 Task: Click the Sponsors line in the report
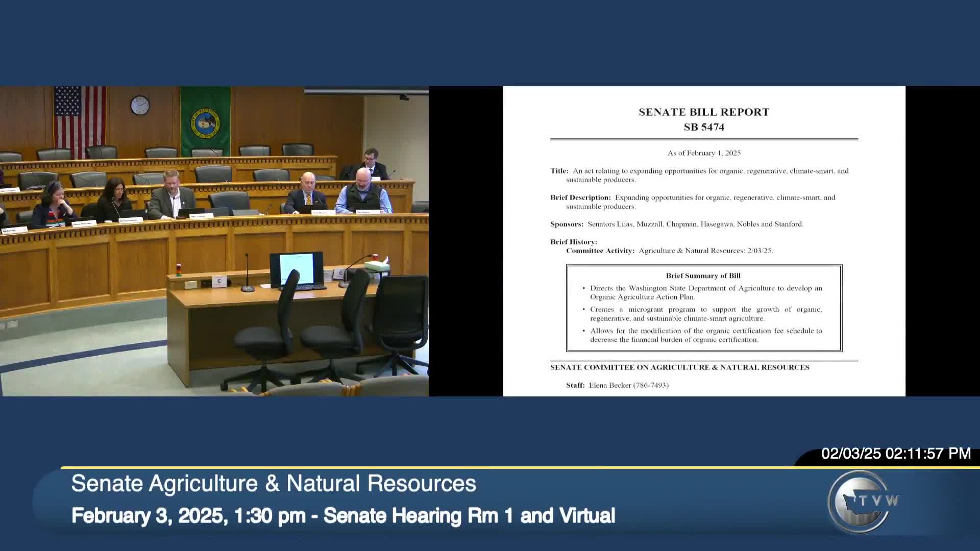[x=676, y=224]
